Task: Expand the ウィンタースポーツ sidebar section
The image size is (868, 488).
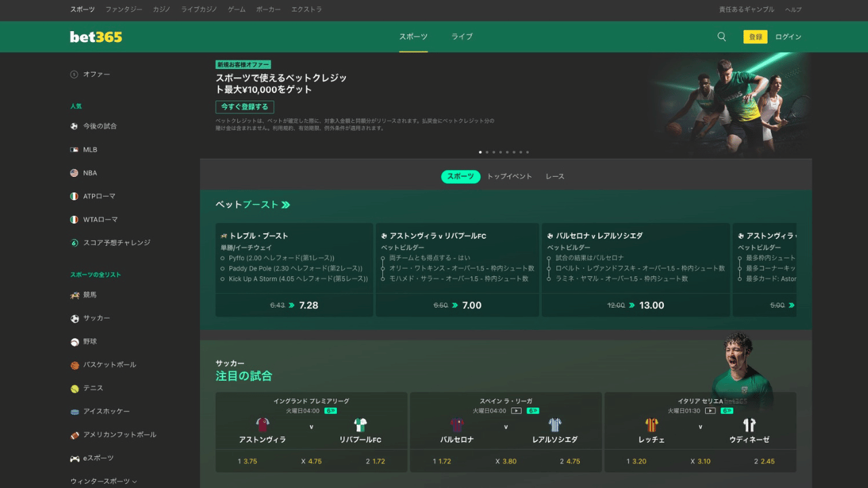Action: tap(104, 481)
